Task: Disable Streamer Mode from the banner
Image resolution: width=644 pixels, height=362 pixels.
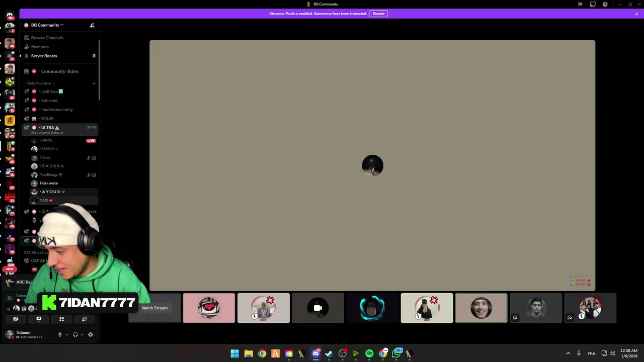Action: tap(378, 14)
